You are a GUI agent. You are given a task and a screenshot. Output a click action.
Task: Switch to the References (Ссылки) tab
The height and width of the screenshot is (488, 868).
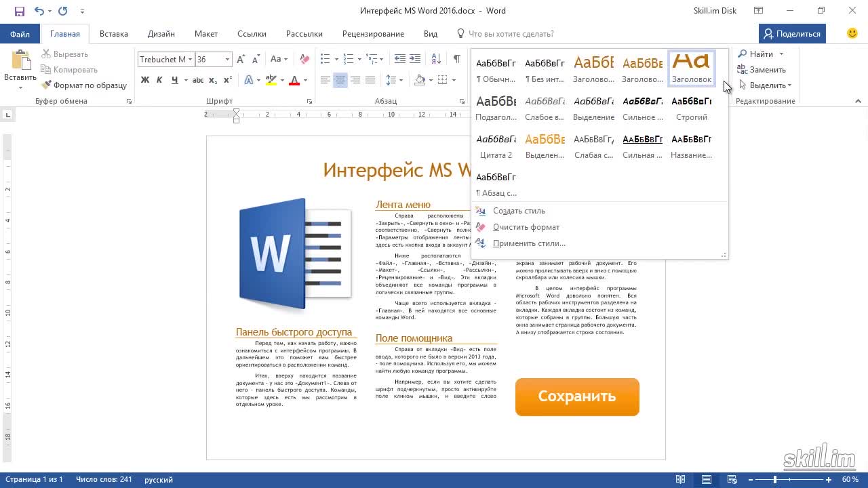pos(252,34)
